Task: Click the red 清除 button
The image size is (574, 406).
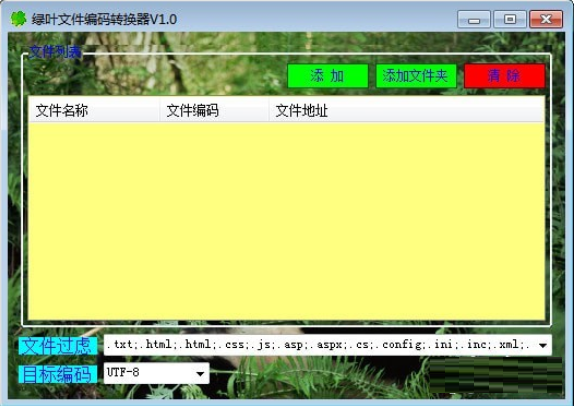Action: tap(504, 76)
